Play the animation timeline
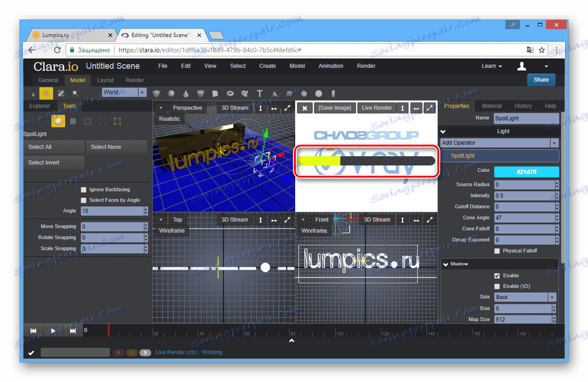 click(53, 331)
